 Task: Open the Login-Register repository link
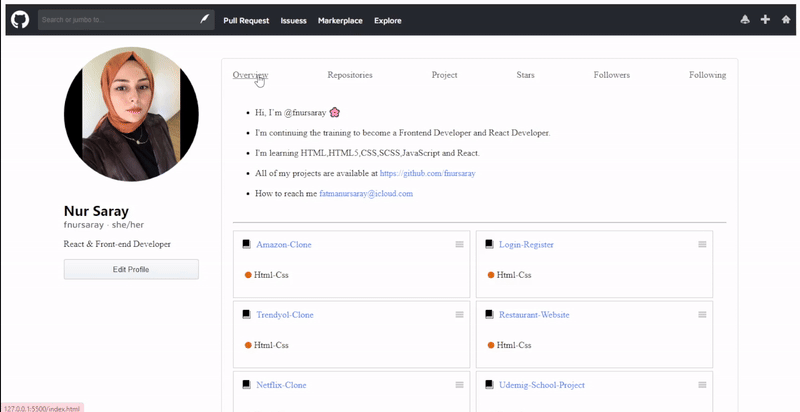pos(526,245)
